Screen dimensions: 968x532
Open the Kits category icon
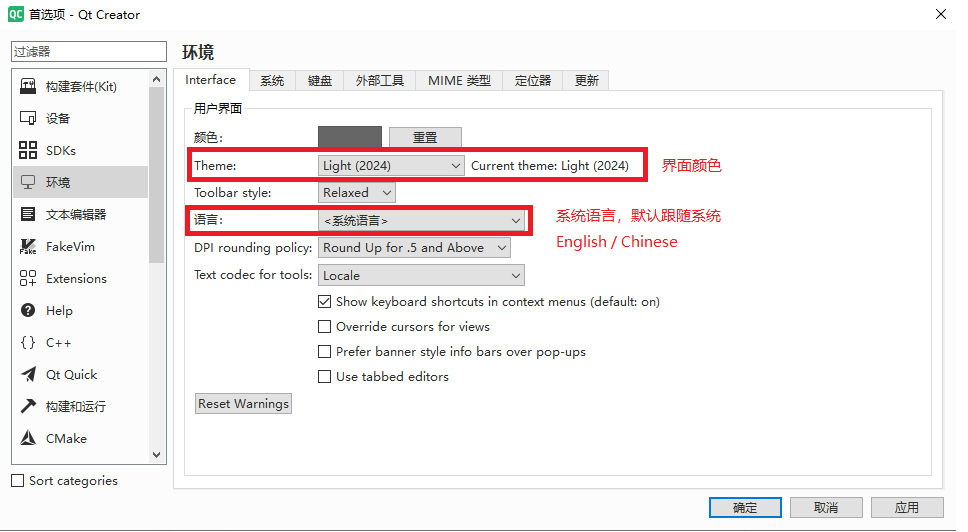pyautogui.click(x=28, y=86)
